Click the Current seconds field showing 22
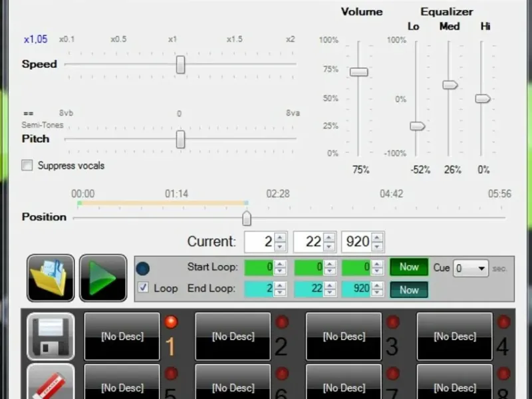Screen dimensions: 532x399 coord(309,242)
